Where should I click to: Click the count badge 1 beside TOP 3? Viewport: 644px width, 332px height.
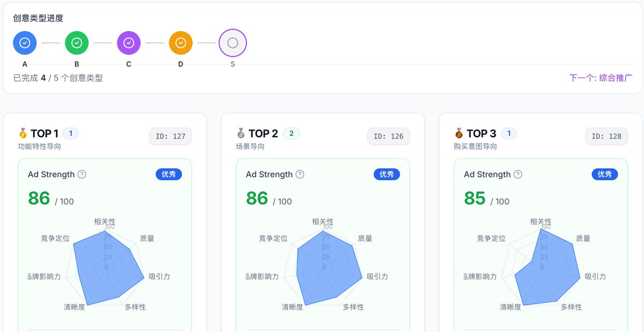tap(509, 133)
